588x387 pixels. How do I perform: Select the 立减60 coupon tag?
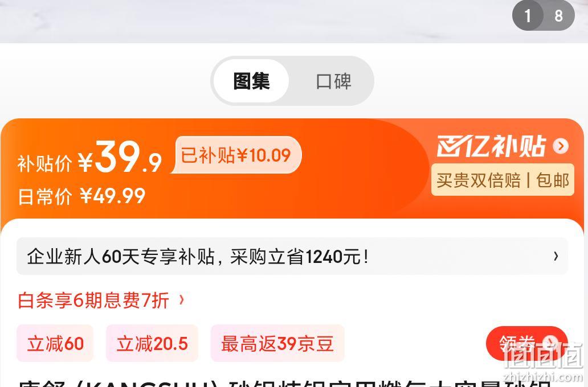pyautogui.click(x=55, y=344)
